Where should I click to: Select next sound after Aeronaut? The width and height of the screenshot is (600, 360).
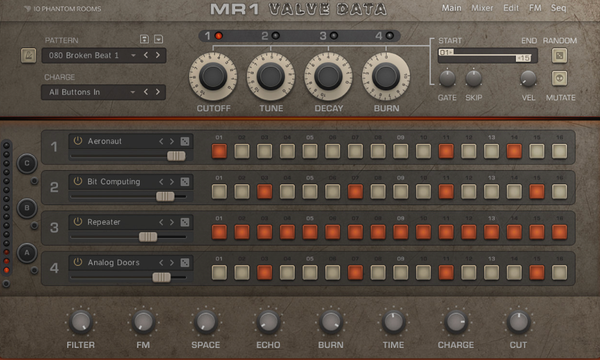click(x=172, y=141)
